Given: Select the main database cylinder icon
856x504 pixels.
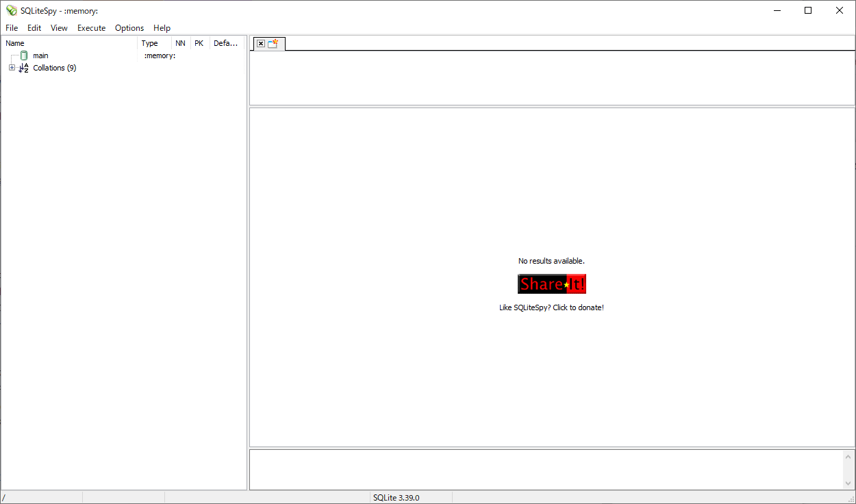Looking at the screenshot, I should (x=24, y=55).
